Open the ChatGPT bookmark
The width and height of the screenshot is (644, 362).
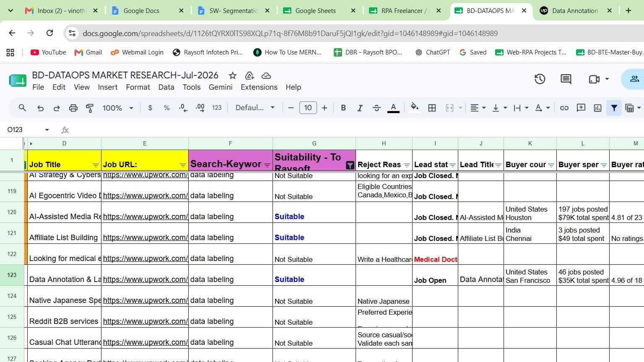(x=432, y=52)
